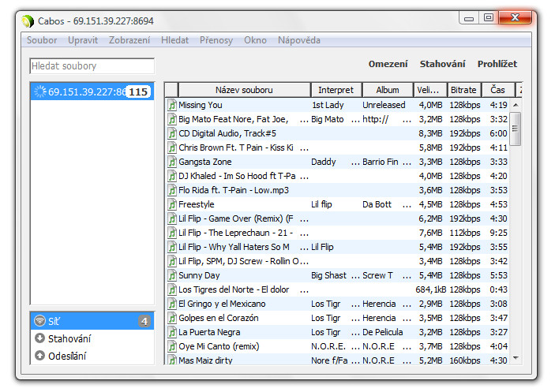Click the Unreleased album cell

coord(384,105)
